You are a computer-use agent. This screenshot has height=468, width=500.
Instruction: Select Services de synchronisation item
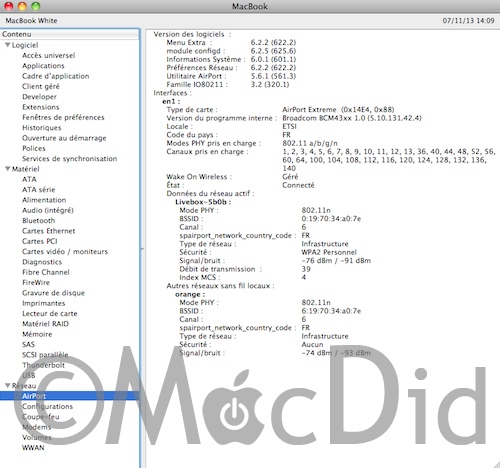coord(69,159)
